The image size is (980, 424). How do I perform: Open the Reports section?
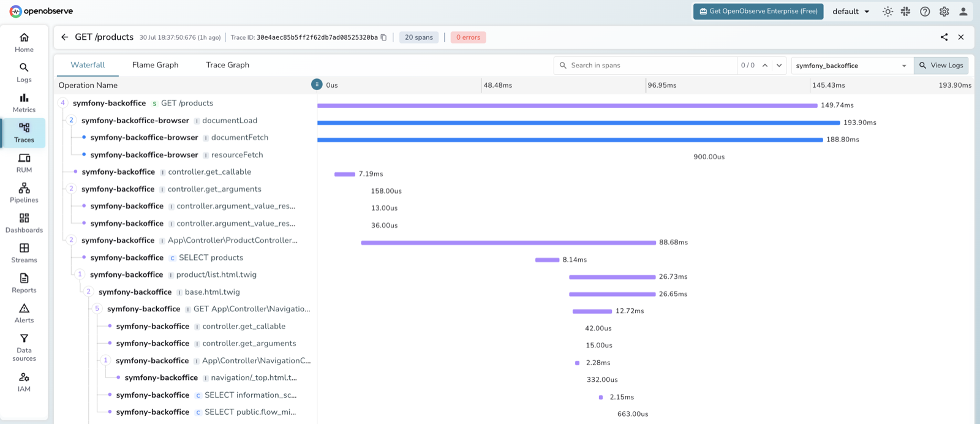[24, 283]
